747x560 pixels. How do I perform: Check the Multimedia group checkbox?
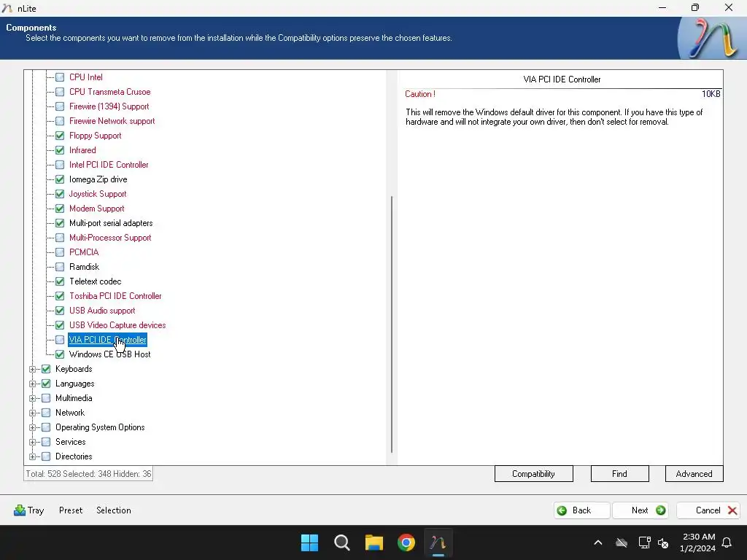46,398
